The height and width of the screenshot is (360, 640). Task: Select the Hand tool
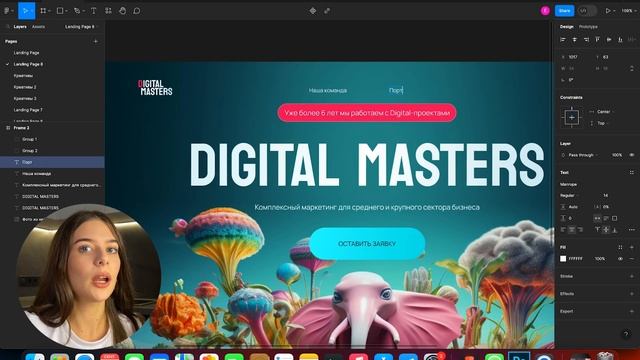(x=122, y=11)
